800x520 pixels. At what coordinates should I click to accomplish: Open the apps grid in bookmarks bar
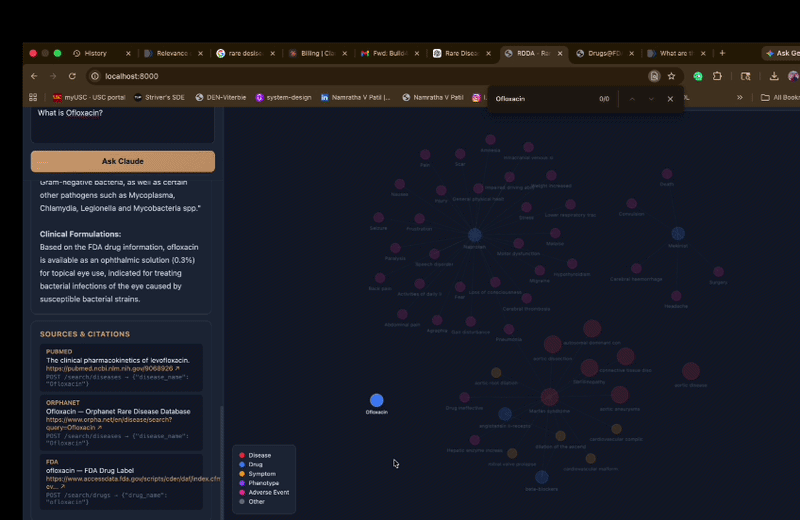pyautogui.click(x=33, y=97)
